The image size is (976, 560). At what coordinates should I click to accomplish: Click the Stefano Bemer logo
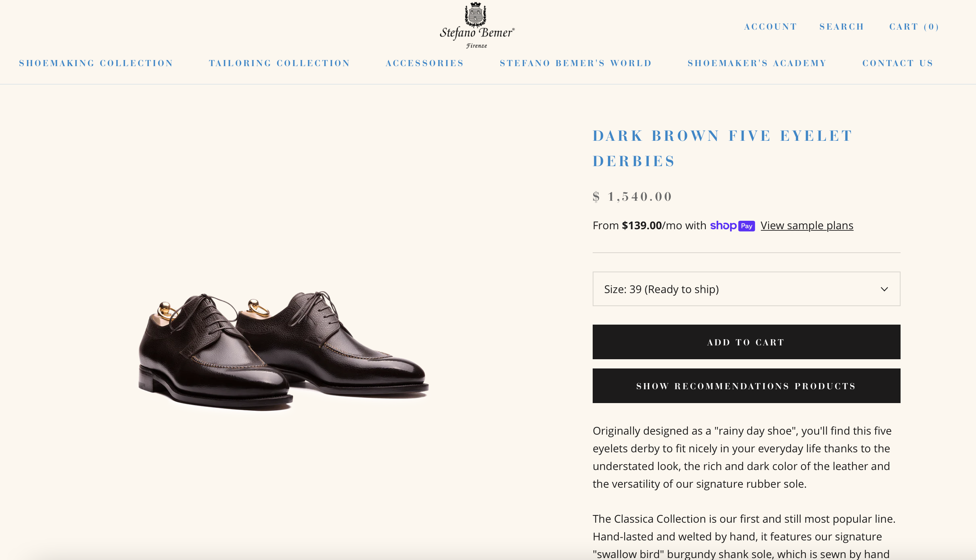coord(476,25)
